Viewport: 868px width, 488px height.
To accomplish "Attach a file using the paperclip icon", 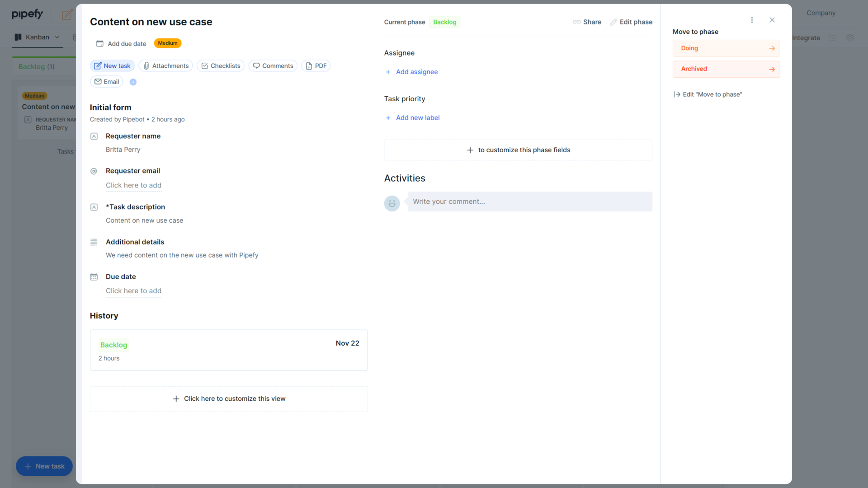I will tap(146, 66).
